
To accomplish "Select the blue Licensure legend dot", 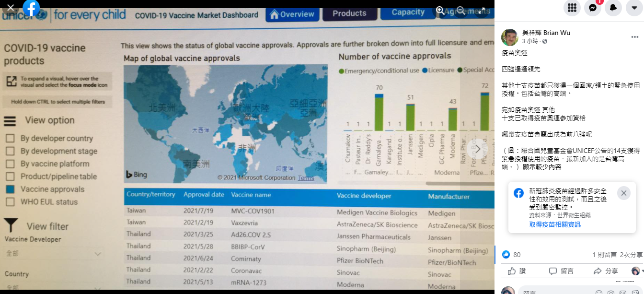I will [x=425, y=71].
